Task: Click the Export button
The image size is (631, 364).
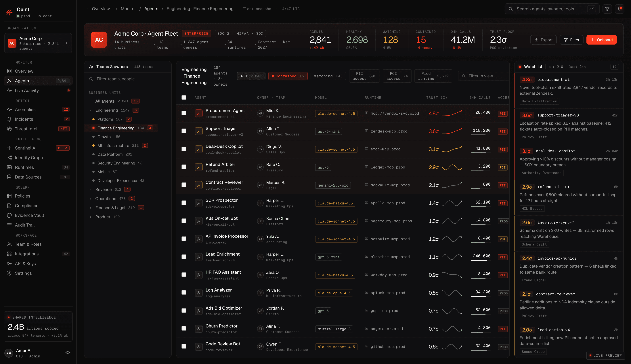Action: point(543,40)
